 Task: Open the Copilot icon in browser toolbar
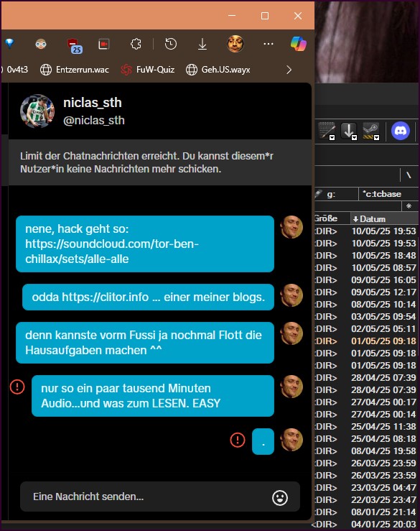pos(298,44)
